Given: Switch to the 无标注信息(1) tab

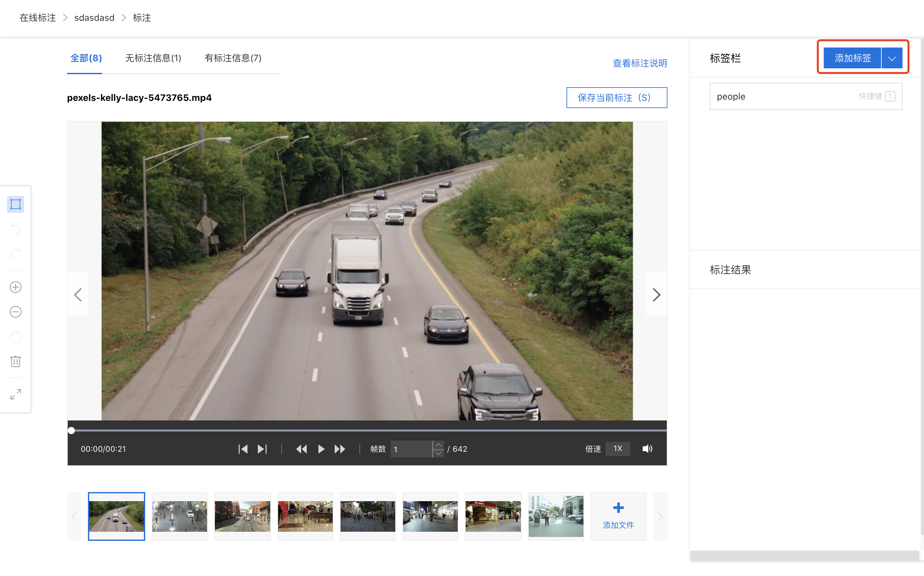Looking at the screenshot, I should tap(153, 58).
